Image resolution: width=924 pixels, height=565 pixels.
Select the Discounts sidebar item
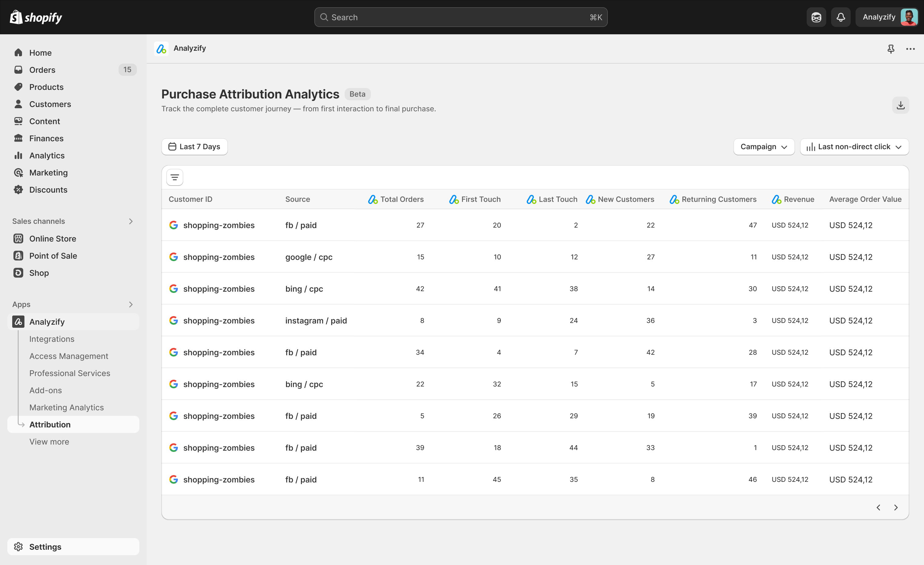click(48, 190)
